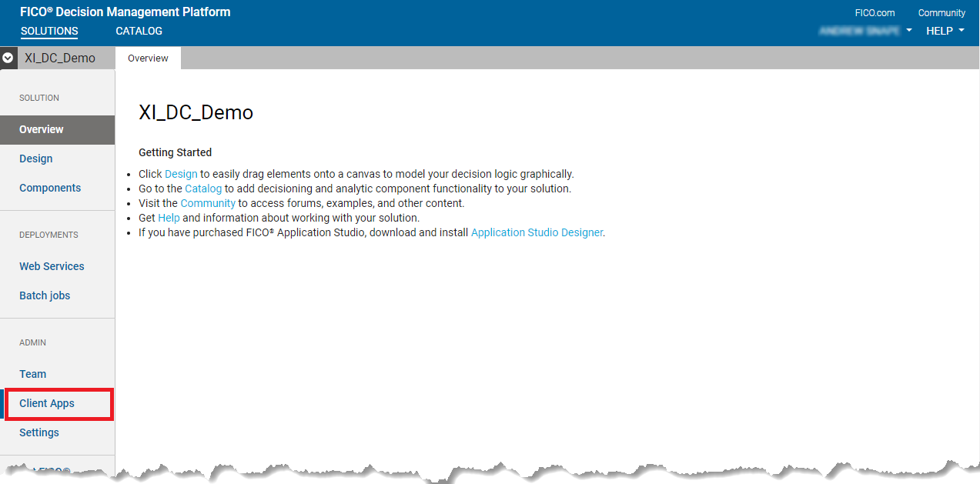
Task: Click the XI_DC_Demo page heading
Action: (x=196, y=112)
